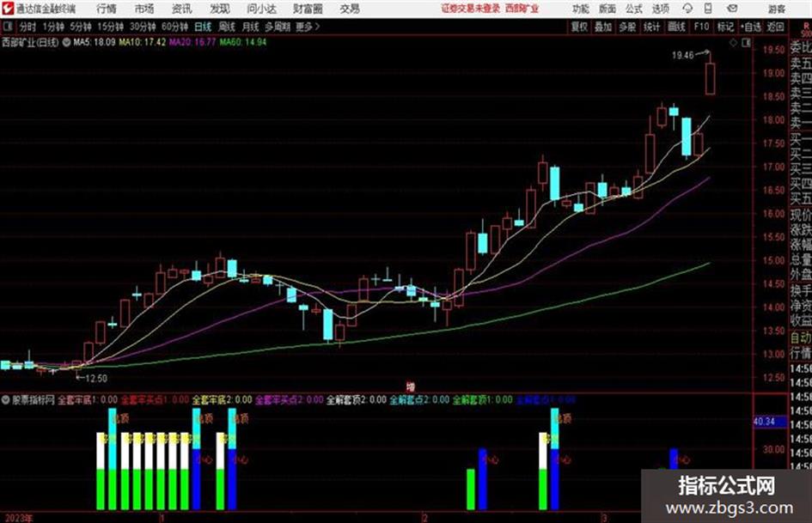Switch to the 30分钟 period tab
The height and width of the screenshot is (523, 812).
143,27
